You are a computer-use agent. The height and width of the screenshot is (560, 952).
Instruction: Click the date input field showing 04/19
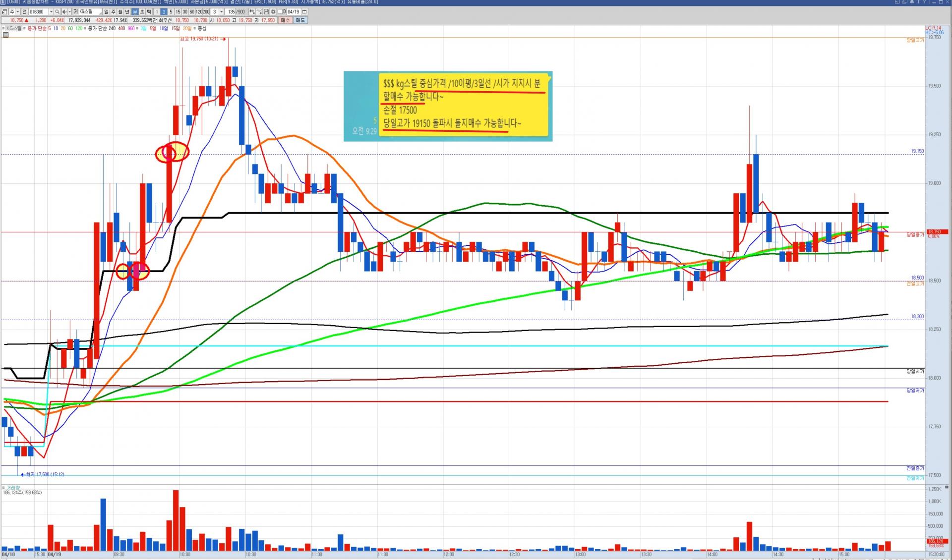coord(293,12)
